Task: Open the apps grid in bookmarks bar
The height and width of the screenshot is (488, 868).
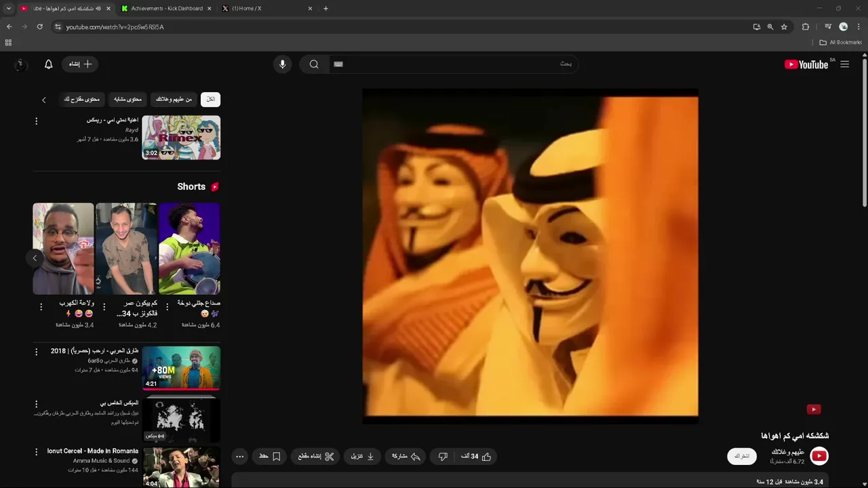Action: 8,43
